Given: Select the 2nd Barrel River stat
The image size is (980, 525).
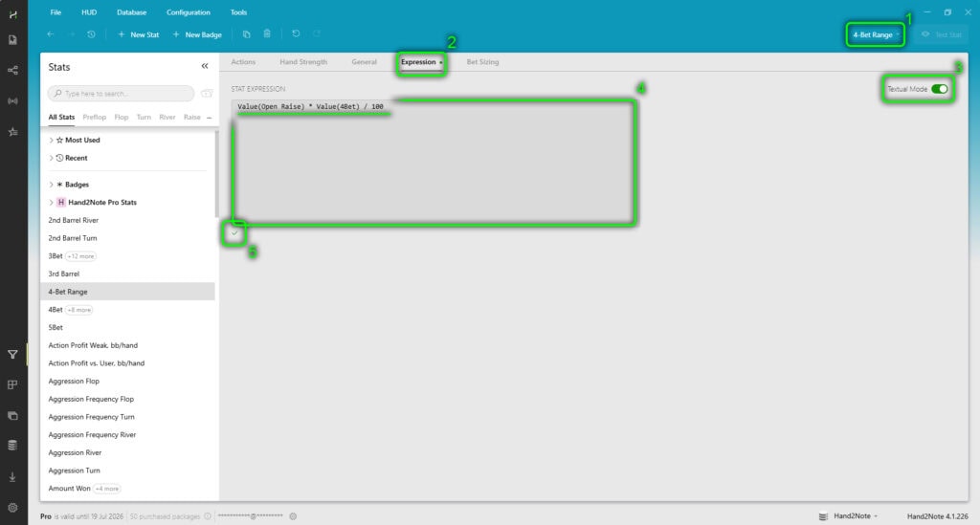Looking at the screenshot, I should (74, 220).
